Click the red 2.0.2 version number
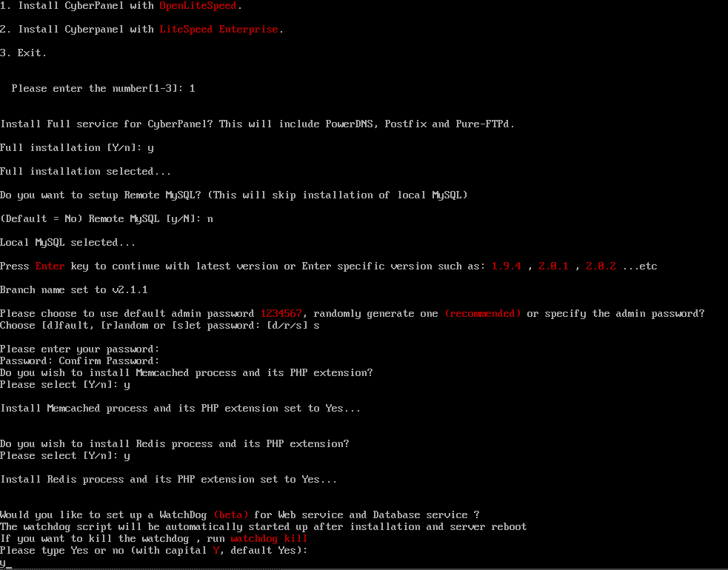728x570 pixels. tap(601, 266)
